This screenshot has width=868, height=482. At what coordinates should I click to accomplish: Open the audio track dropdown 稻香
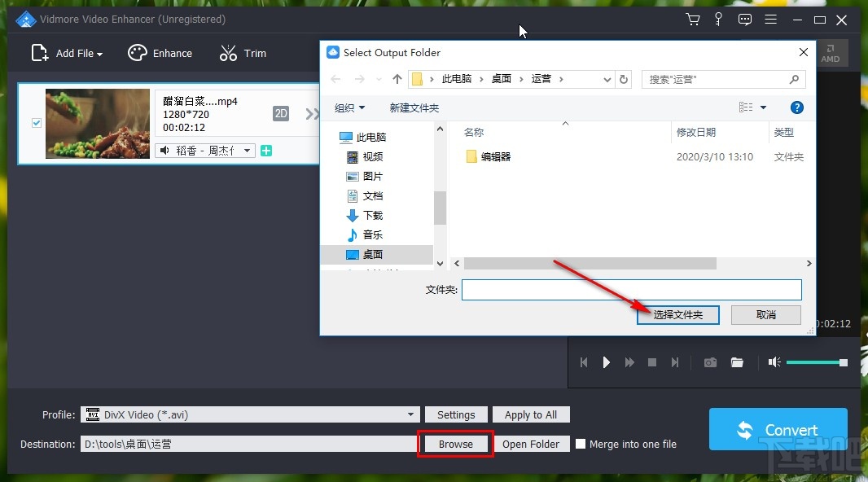point(205,151)
